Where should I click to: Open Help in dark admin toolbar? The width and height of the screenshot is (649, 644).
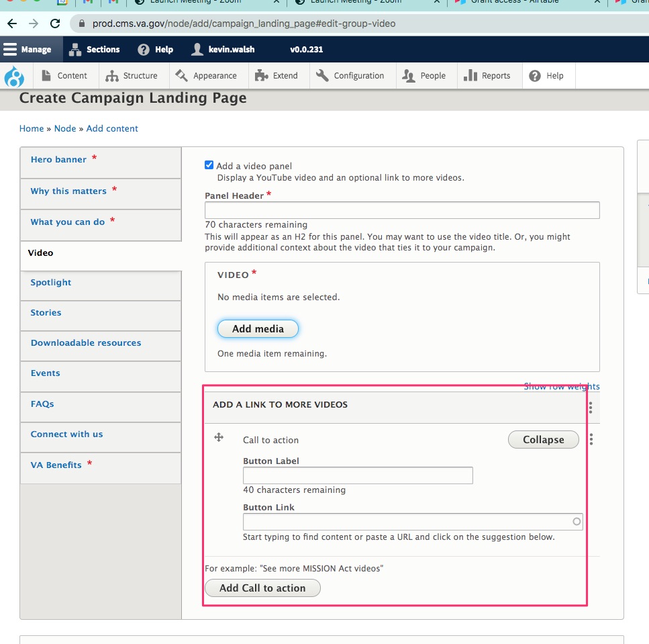(x=156, y=49)
